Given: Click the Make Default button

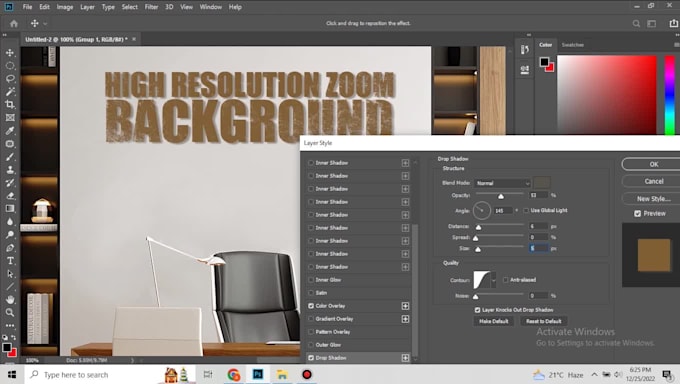Looking at the screenshot, I should pyautogui.click(x=494, y=322).
